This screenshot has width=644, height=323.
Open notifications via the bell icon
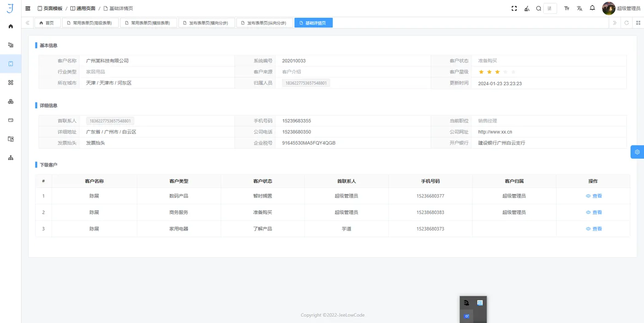pos(592,8)
